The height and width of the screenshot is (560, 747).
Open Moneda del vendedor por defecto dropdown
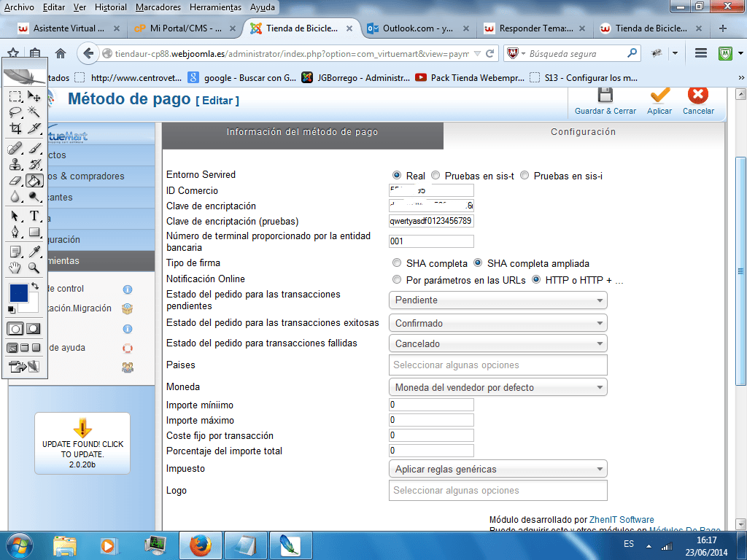(x=498, y=387)
